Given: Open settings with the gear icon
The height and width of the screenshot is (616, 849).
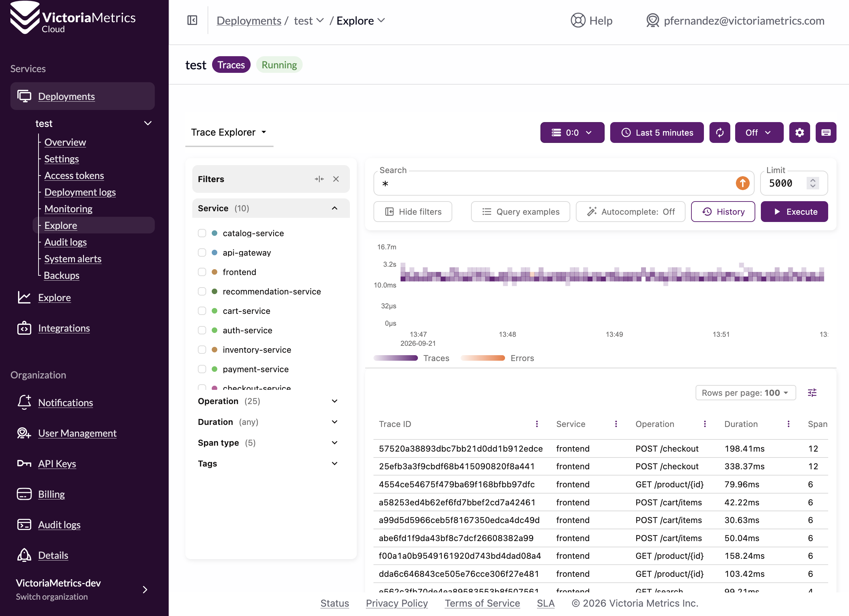Looking at the screenshot, I should coord(800,132).
